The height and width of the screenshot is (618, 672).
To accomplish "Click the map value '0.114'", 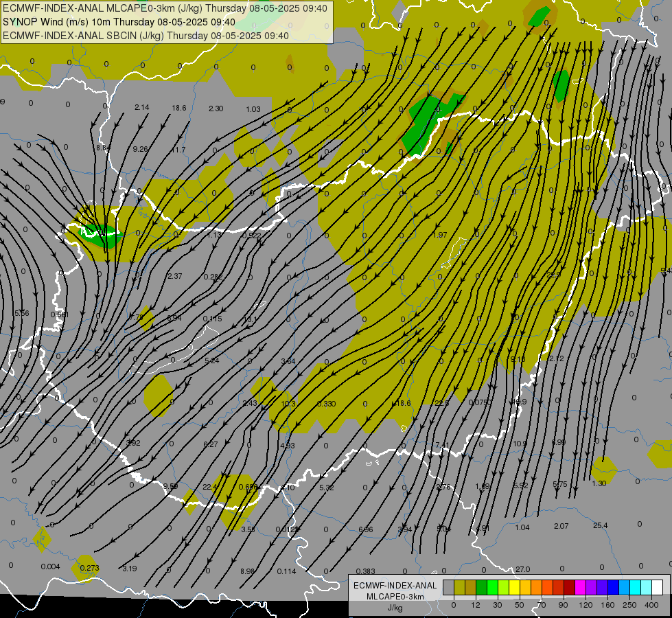I will 287,571.
